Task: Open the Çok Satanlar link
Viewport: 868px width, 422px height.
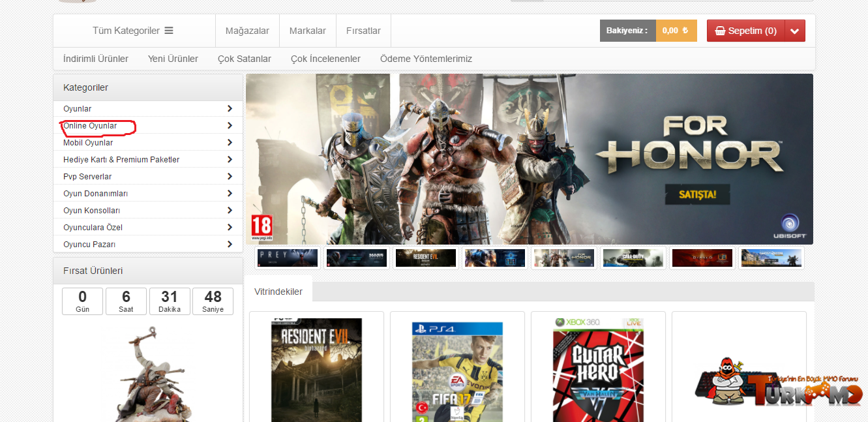Action: [245, 59]
